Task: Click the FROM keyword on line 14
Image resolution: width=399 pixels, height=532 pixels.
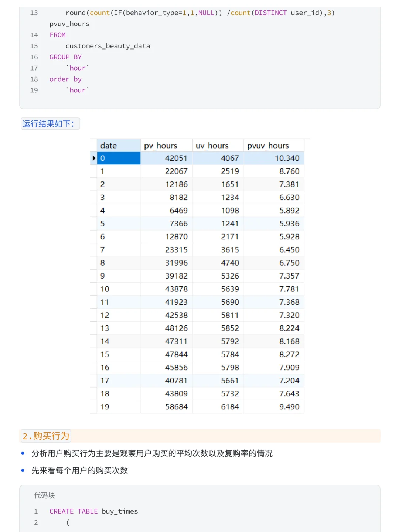Action: click(57, 35)
